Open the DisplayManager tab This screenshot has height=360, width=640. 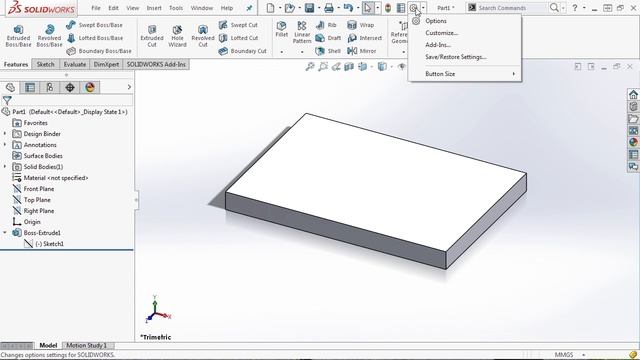point(90,87)
